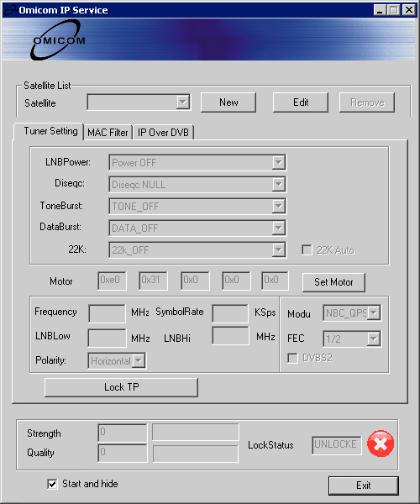Click the Exit button
The image size is (420, 504).
364,486
